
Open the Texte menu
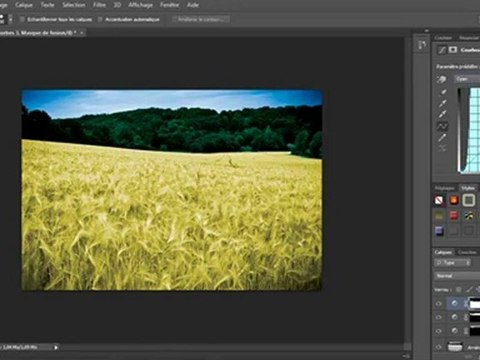coord(47,5)
